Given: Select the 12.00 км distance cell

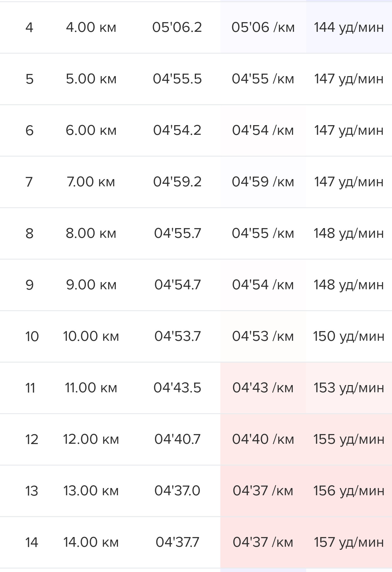Looking at the screenshot, I should point(91,439).
